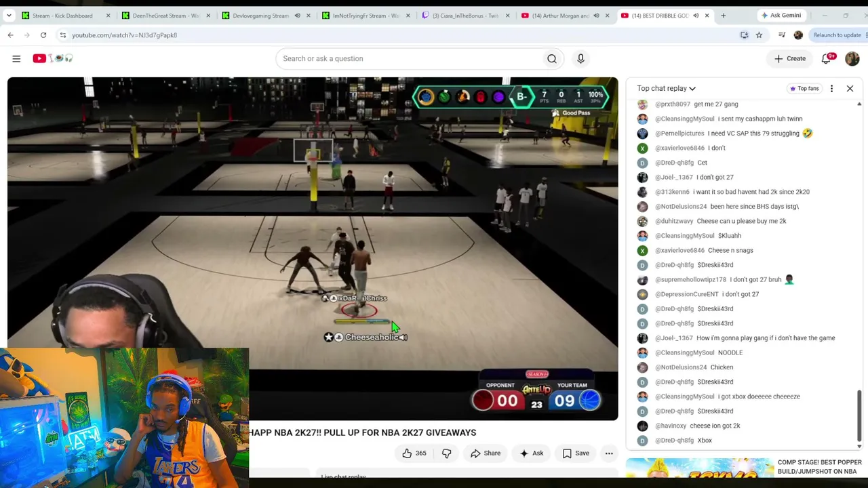This screenshot has width=868, height=488.
Task: Expand the Top chat replay dropdown
Action: pos(666,88)
